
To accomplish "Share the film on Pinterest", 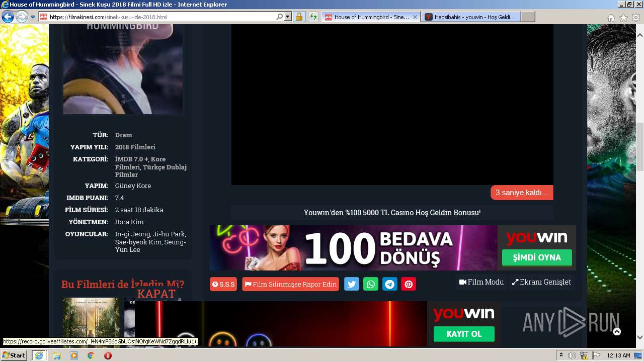I will 409,284.
